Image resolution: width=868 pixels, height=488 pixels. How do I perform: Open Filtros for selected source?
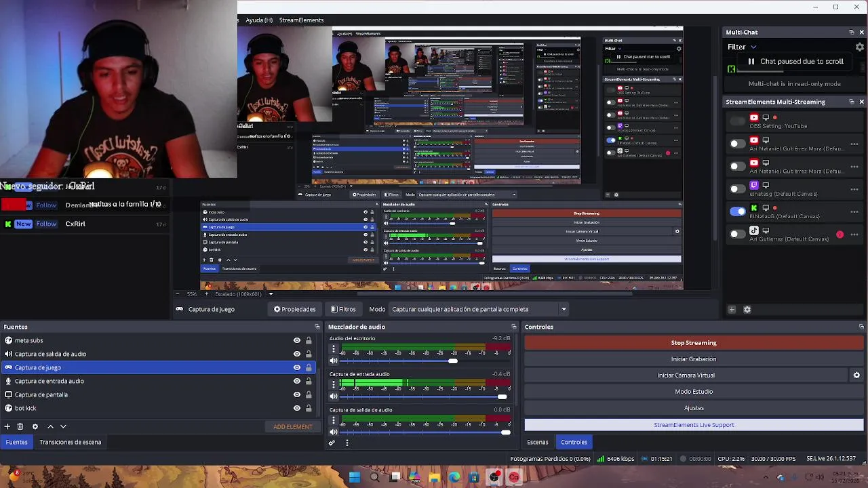343,309
